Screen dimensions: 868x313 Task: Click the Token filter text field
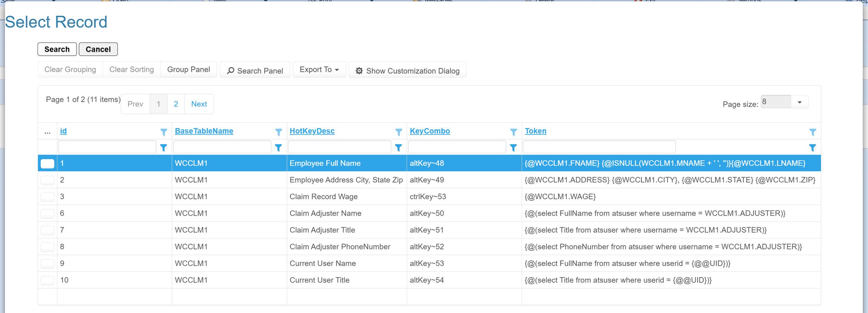click(x=599, y=147)
